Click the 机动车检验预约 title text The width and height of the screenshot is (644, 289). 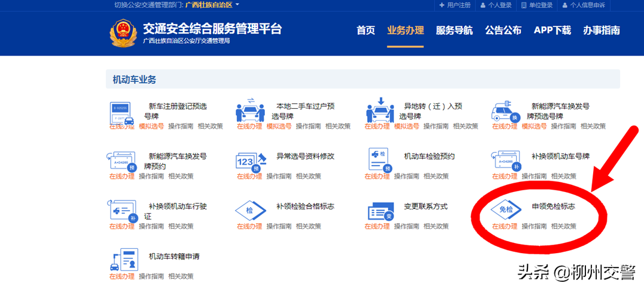429,157
